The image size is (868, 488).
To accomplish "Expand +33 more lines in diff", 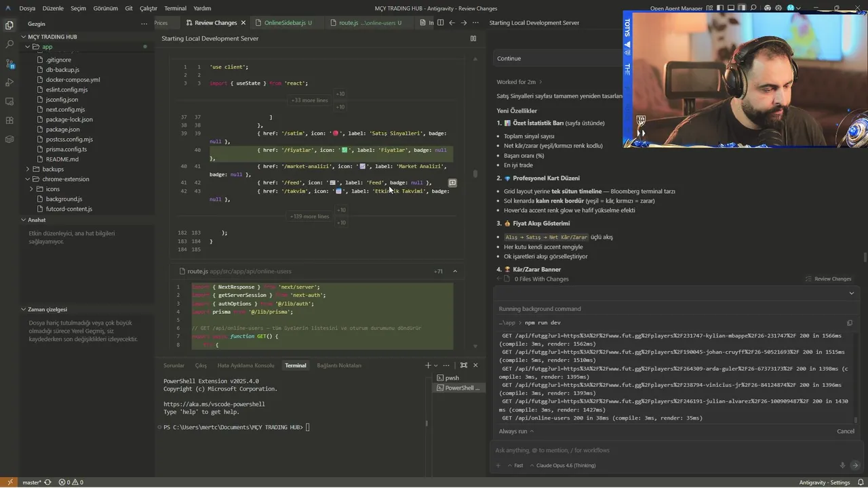I will click(x=310, y=100).
